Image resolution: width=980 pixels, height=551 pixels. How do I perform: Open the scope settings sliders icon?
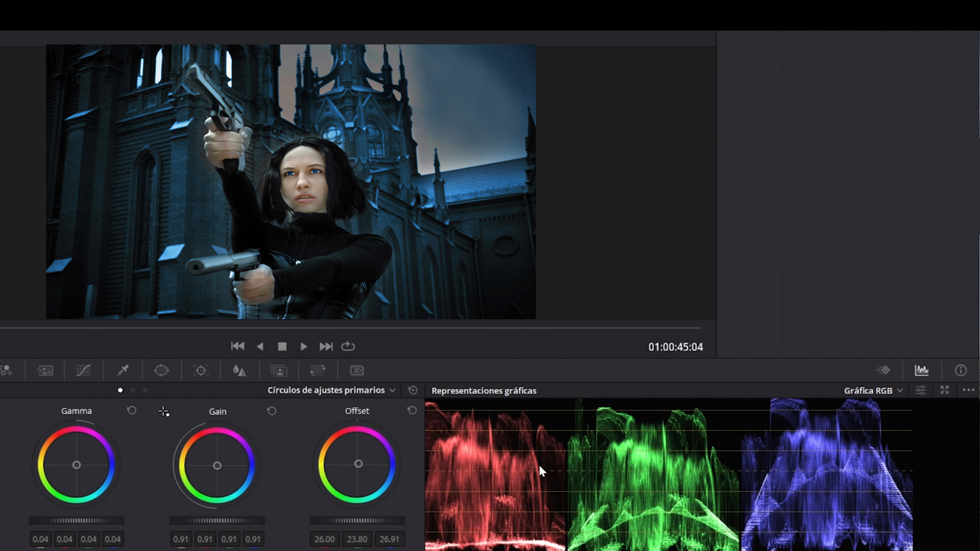pyautogui.click(x=920, y=390)
